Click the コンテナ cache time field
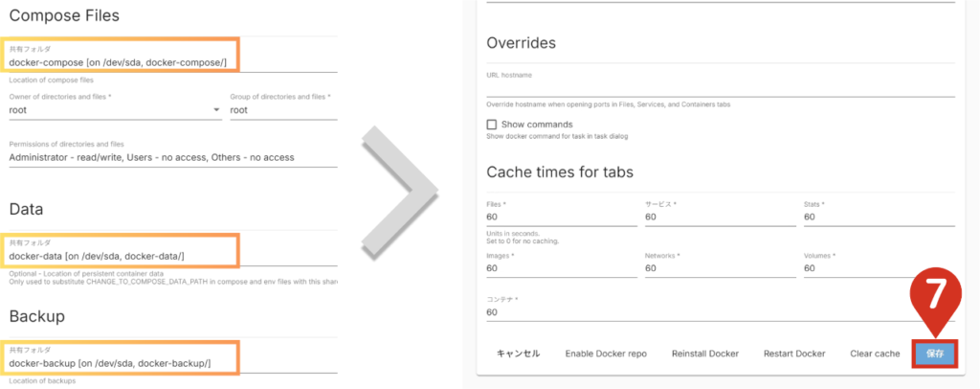980x389 pixels. (720, 312)
